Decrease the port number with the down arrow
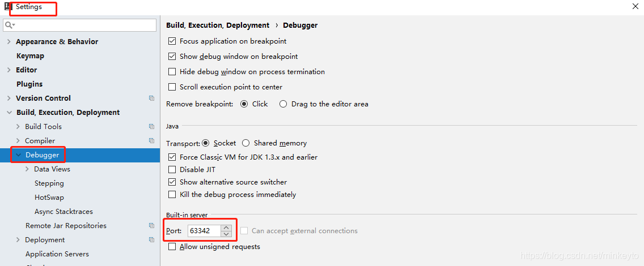 [x=226, y=234]
